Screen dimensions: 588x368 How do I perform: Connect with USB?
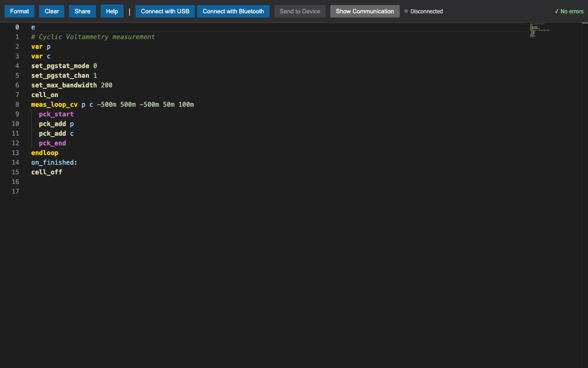coord(165,11)
